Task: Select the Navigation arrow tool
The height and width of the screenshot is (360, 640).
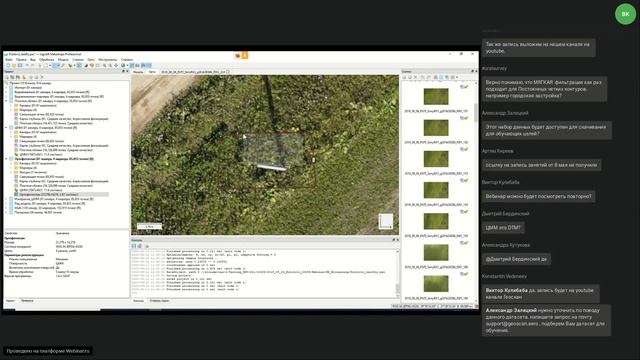Action: tap(40, 65)
